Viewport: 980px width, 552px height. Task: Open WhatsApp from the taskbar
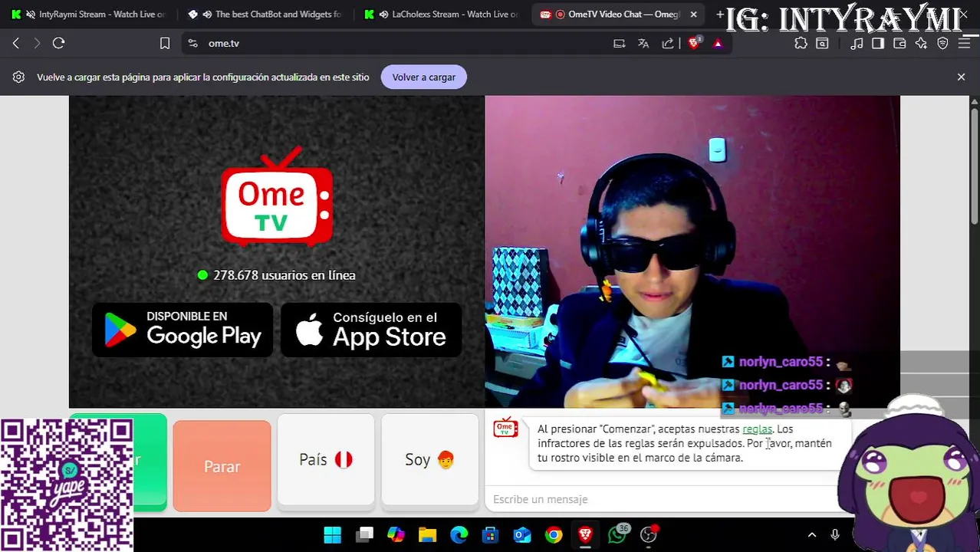click(x=617, y=534)
